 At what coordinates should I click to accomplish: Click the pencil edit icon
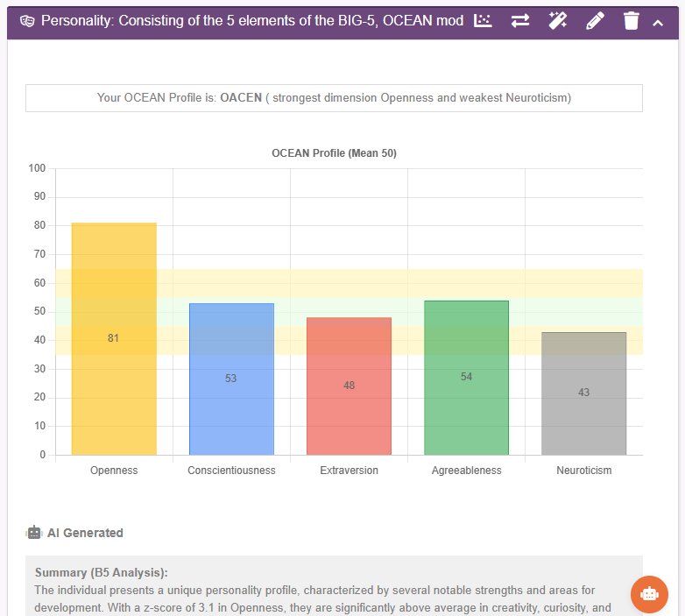click(x=595, y=20)
